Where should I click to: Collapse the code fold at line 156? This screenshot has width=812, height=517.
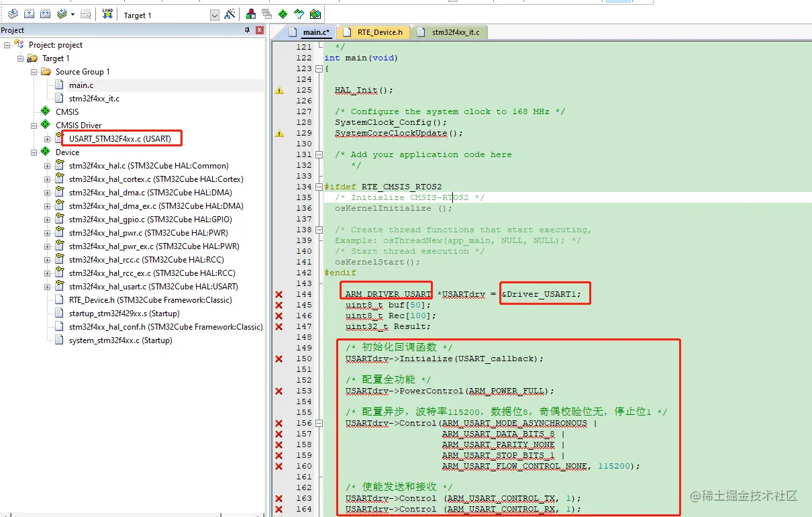pos(319,423)
